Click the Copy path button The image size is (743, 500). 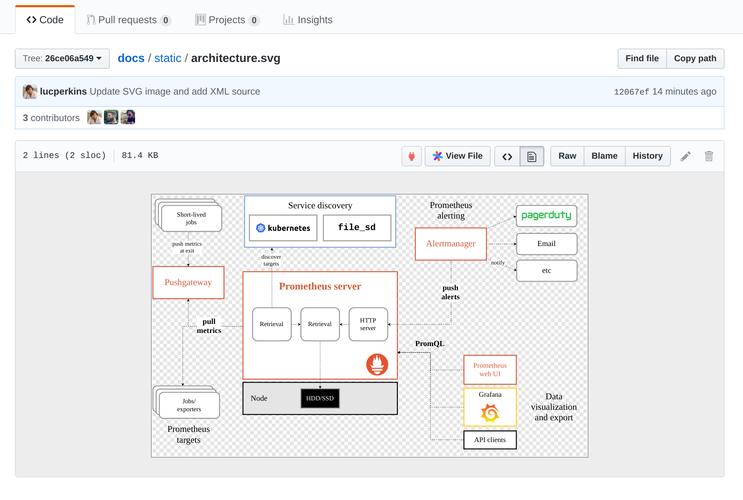(x=695, y=58)
